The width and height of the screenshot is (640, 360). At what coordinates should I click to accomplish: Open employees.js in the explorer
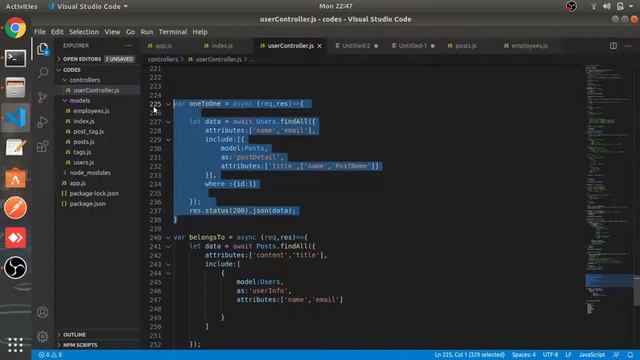(91, 111)
